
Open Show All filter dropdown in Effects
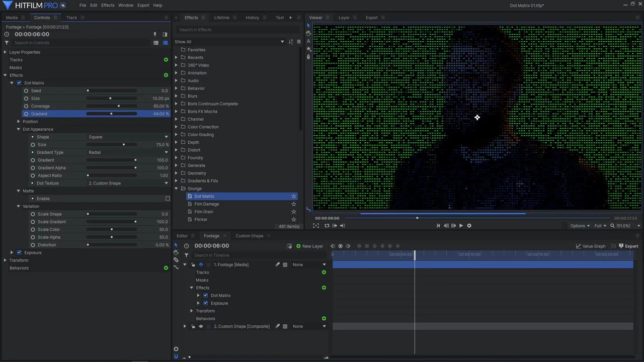coord(229,42)
